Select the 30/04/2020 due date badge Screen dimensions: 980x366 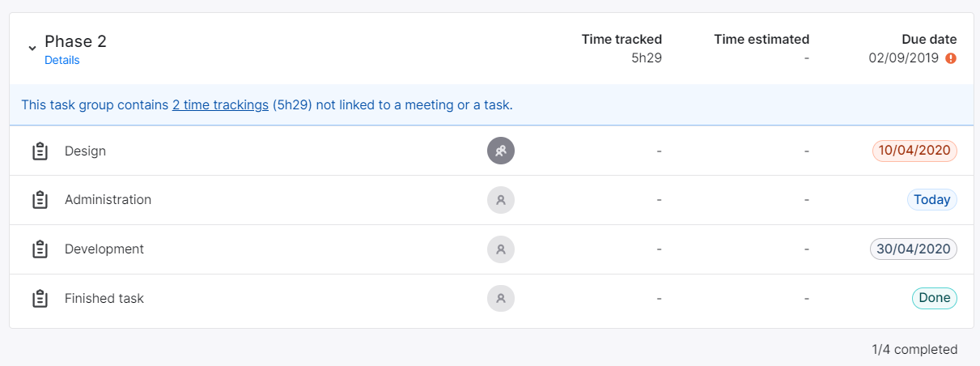pos(914,249)
